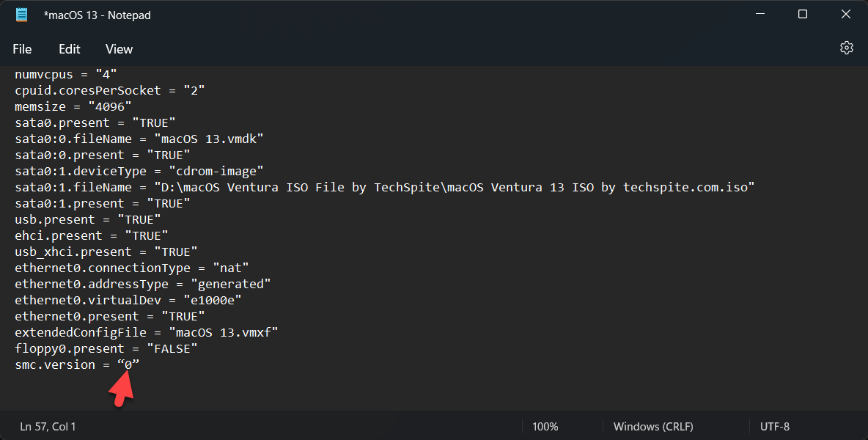Click the UTF-8 encoding indicator
This screenshot has width=868, height=440.
775,426
